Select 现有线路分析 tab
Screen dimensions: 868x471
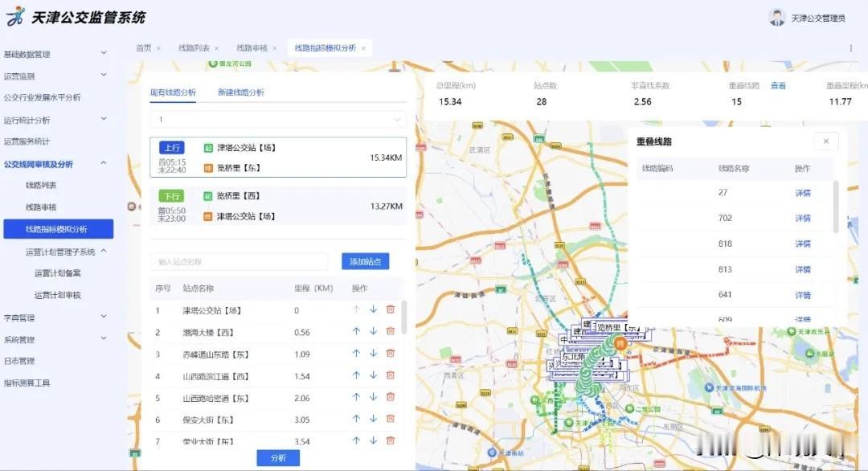click(x=173, y=92)
